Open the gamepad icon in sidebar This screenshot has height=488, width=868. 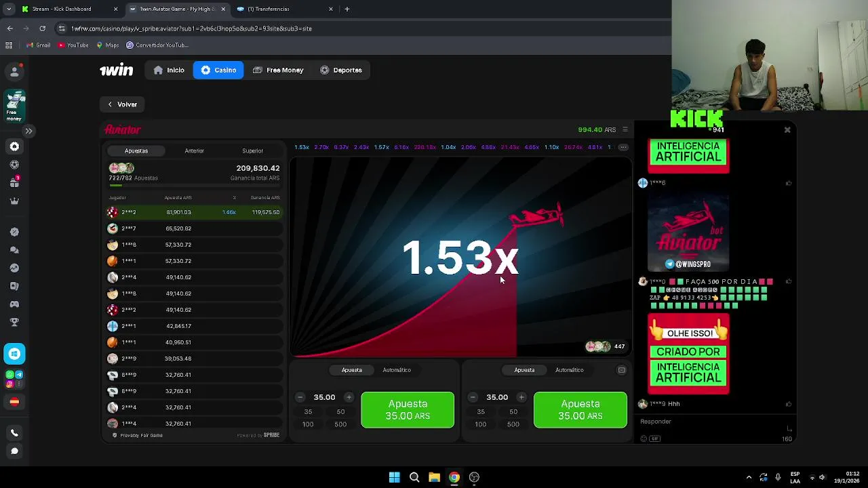(x=14, y=304)
